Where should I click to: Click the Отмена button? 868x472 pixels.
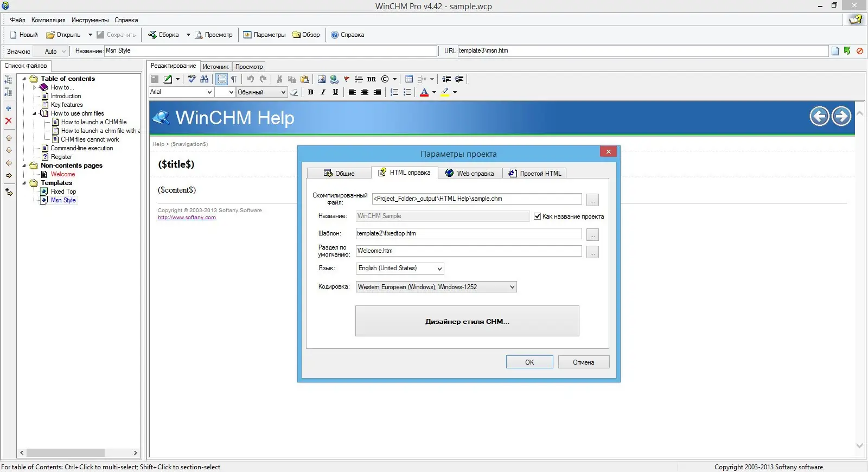point(584,362)
